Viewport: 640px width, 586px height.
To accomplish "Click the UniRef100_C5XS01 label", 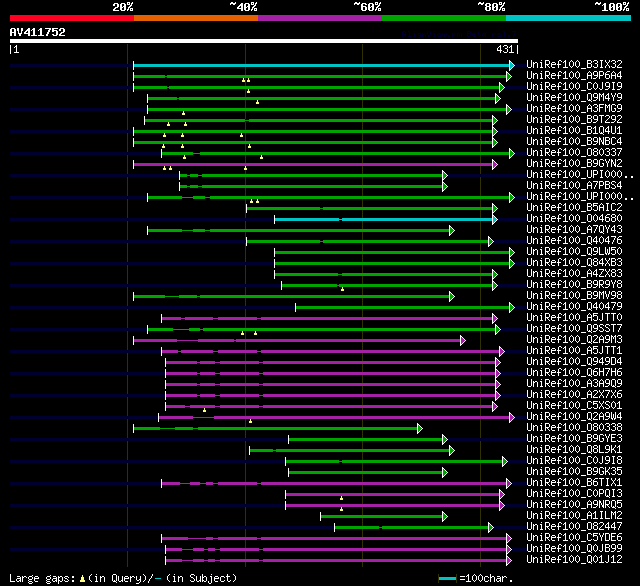I will coord(574,406).
